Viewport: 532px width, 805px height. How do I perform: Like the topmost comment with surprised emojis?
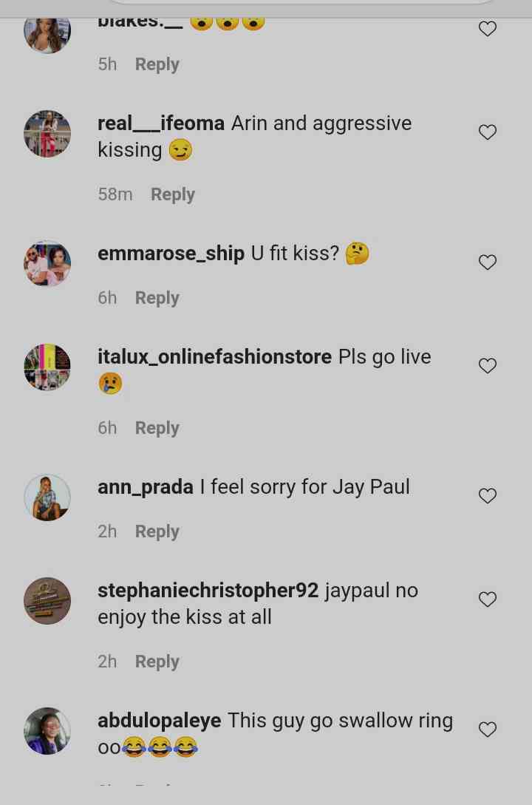click(x=488, y=29)
